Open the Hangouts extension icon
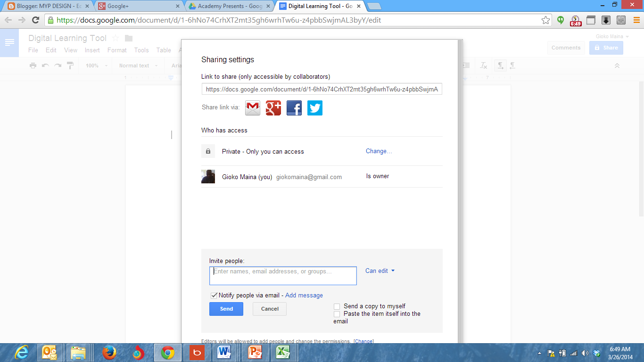Viewport: 644px width, 362px height. click(x=561, y=20)
